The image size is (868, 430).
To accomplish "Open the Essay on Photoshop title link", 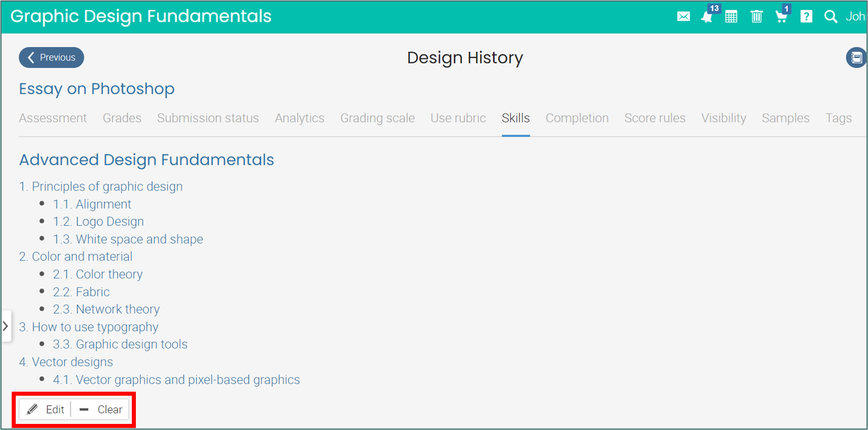I will click(x=97, y=89).
